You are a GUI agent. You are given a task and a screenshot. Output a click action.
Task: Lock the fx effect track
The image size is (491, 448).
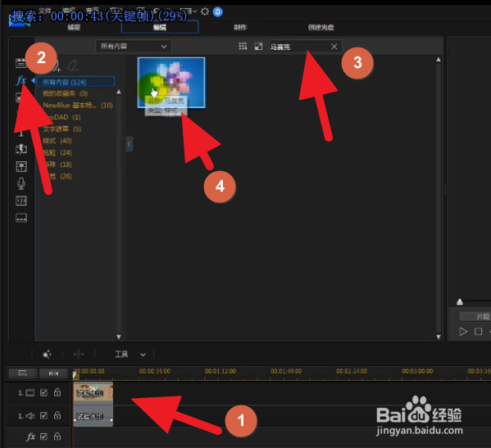57,436
